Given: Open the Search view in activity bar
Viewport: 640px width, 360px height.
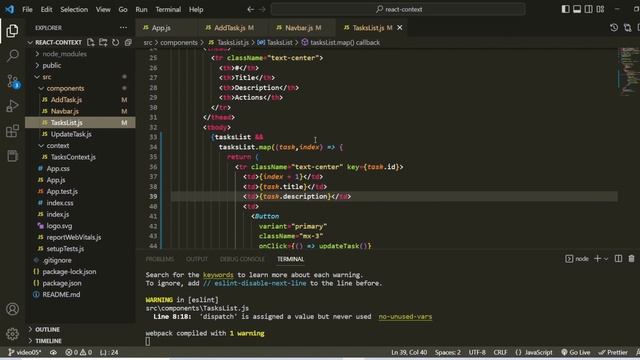Looking at the screenshot, I should (12, 56).
